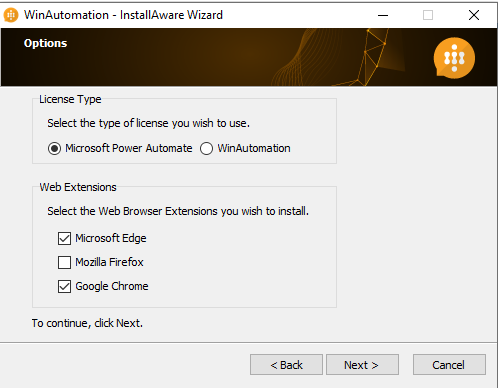Go to the next wizard step

pyautogui.click(x=362, y=365)
